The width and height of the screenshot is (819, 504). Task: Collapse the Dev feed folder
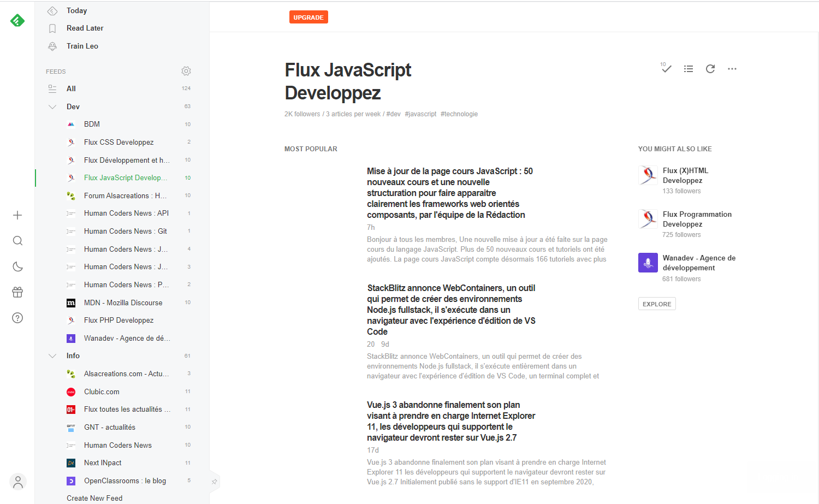52,107
